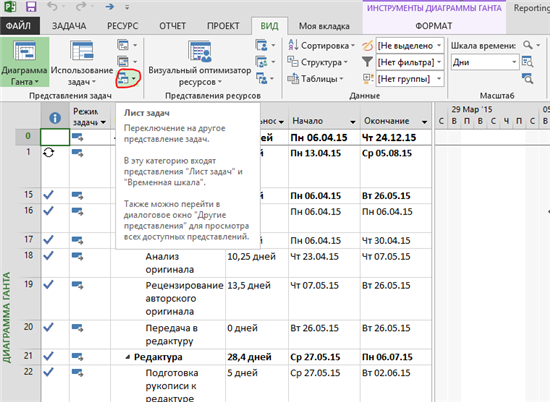Click the task mode icon in row 0
The width and height of the screenshot is (550, 402).
pyautogui.click(x=77, y=136)
